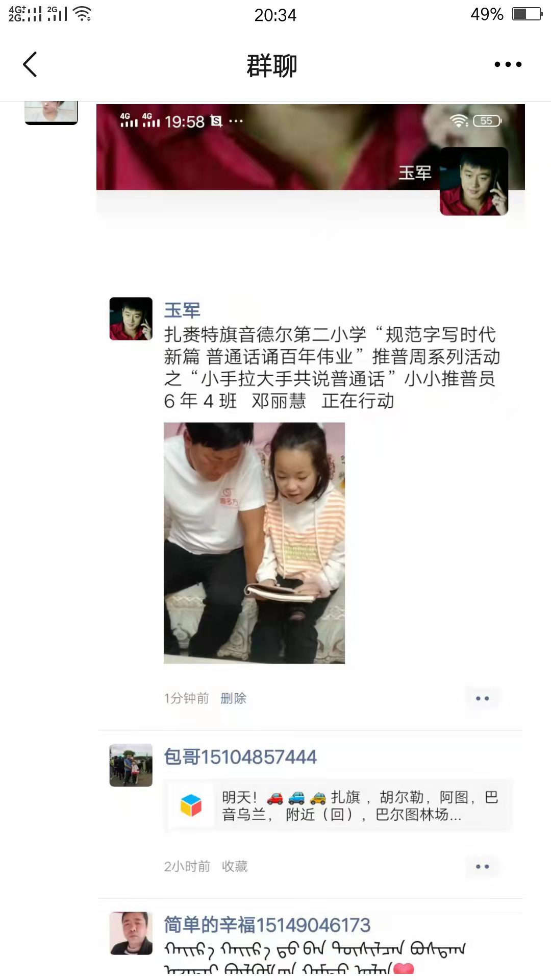
Task: Open the 简单的幸福15149046173 username link
Action: 267,925
